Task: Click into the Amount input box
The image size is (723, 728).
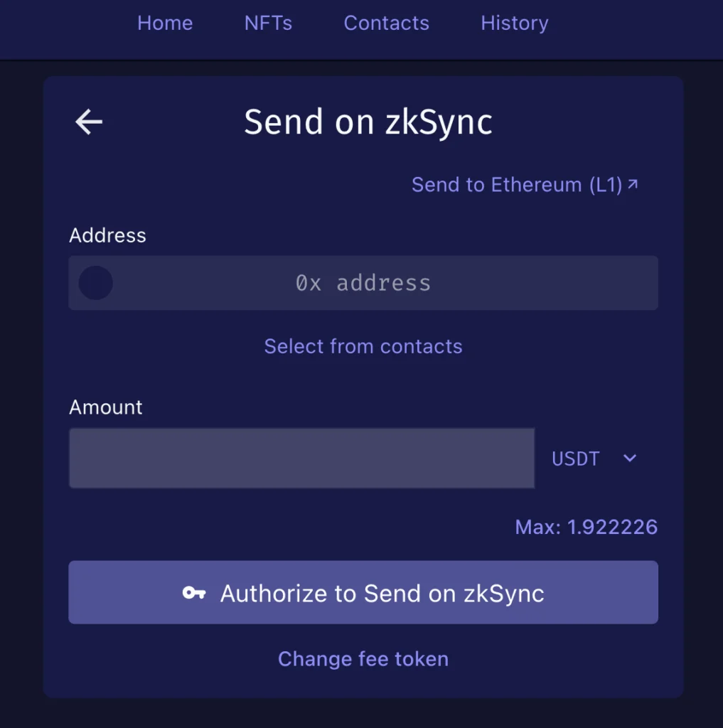Action: click(x=301, y=459)
